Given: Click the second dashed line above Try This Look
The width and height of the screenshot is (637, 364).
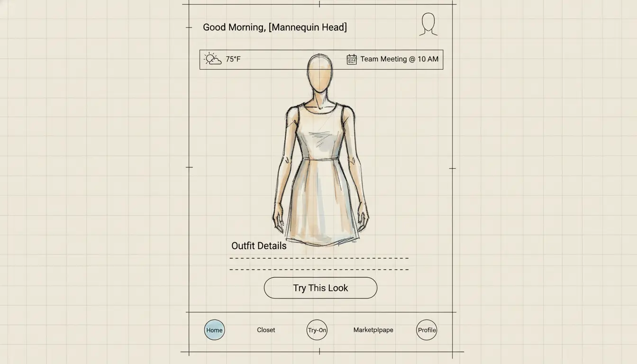Looking at the screenshot, I should point(319,269).
